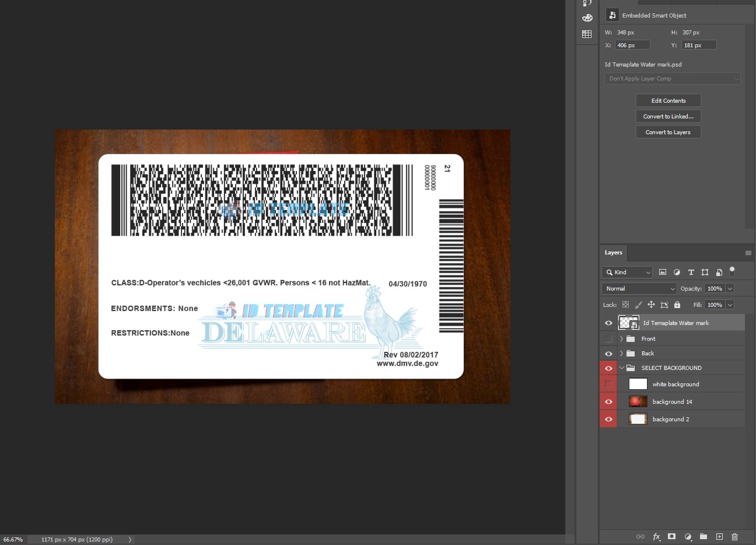Filter layers by pixel layers icon
The width and height of the screenshot is (756, 545).
(663, 272)
